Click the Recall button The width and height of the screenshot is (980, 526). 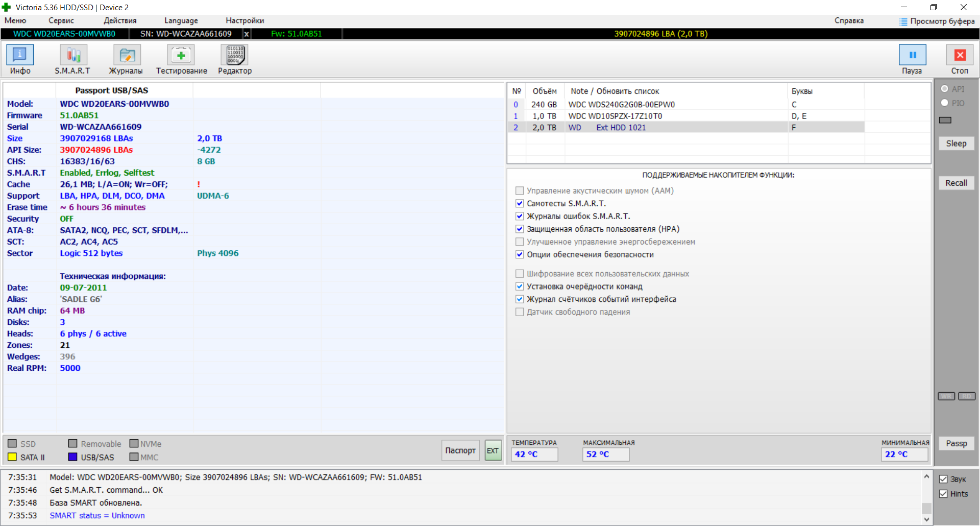957,183
